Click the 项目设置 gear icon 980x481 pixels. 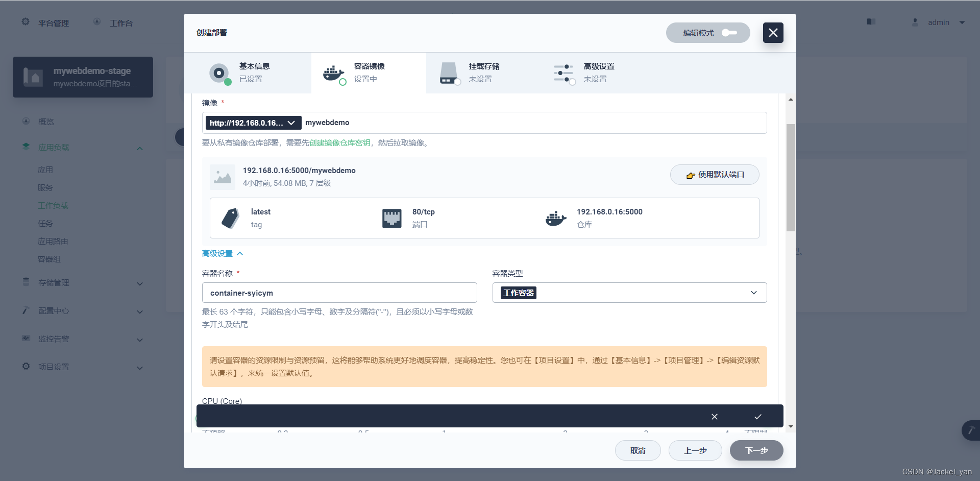[26, 366]
